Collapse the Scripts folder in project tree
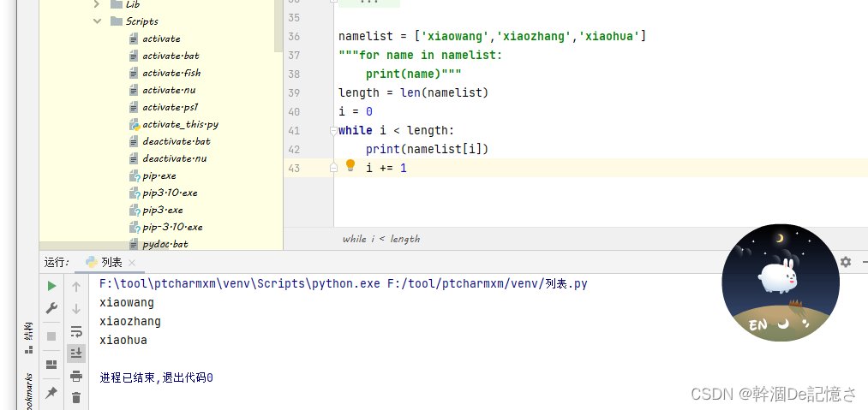This screenshot has height=410, width=868. (98, 21)
